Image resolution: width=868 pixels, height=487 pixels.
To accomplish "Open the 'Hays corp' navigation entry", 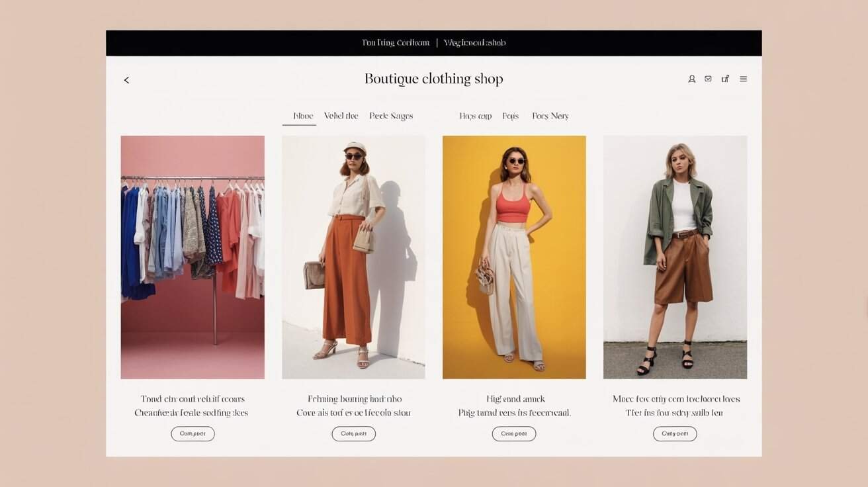I will [x=476, y=115].
